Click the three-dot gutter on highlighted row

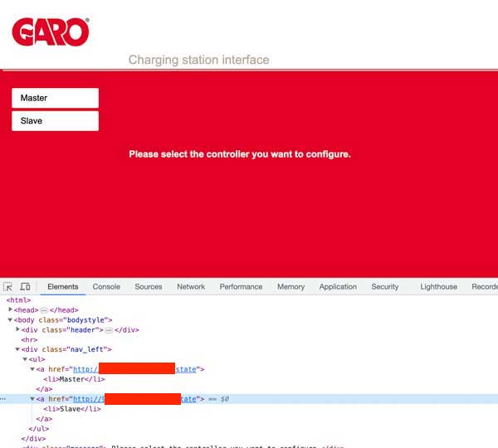[x=2, y=399]
